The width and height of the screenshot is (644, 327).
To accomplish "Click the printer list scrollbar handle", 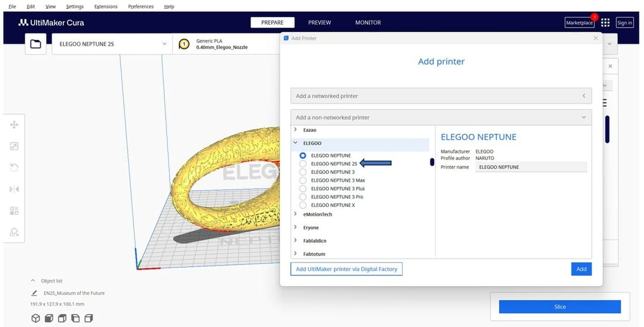I will pyautogui.click(x=432, y=162).
